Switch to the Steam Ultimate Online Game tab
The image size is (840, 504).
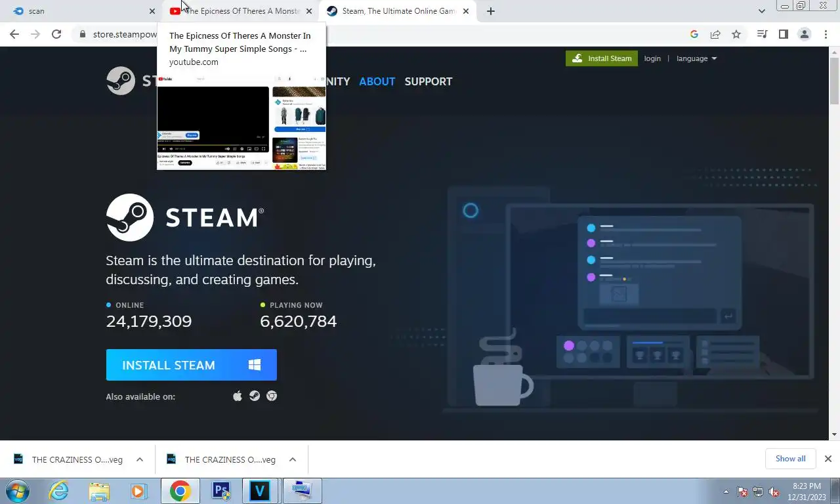pyautogui.click(x=397, y=11)
